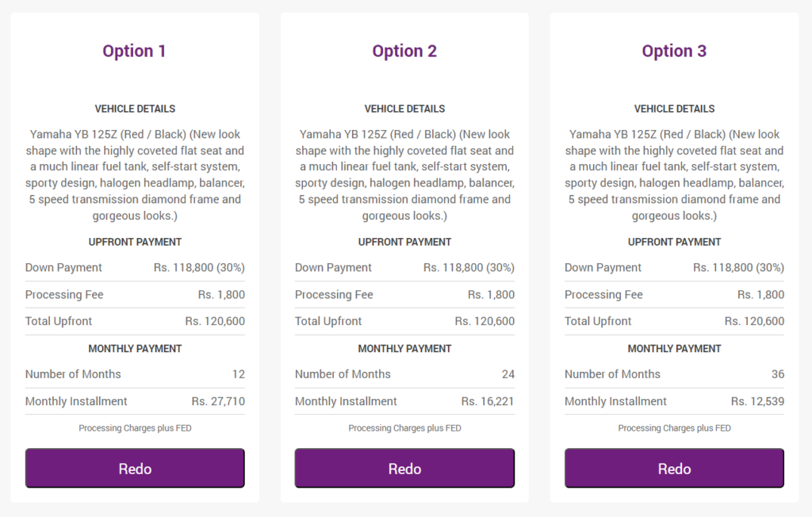Click the Redo button under Option 1
Screen dimensions: 812x517
click(135, 469)
